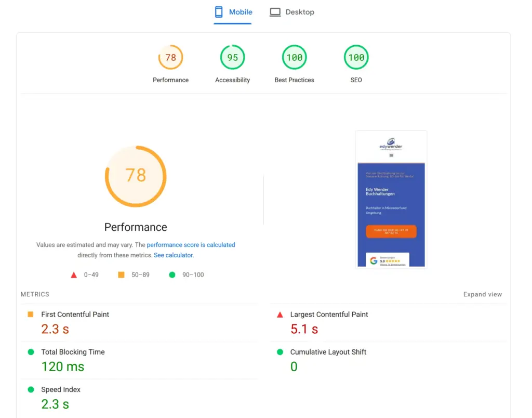Screen dimensions: 532x418
Task: Click the Performance label under the 78 gauge
Action: [170, 80]
